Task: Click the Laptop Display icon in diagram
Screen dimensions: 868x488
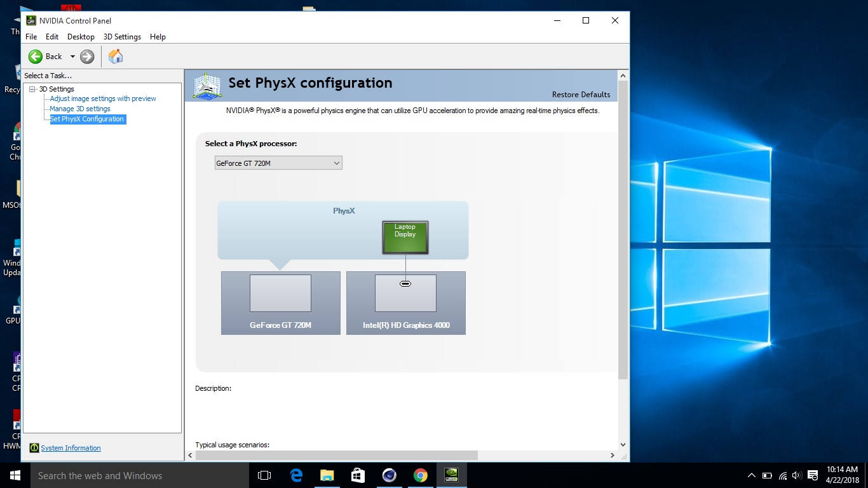Action: [405, 237]
